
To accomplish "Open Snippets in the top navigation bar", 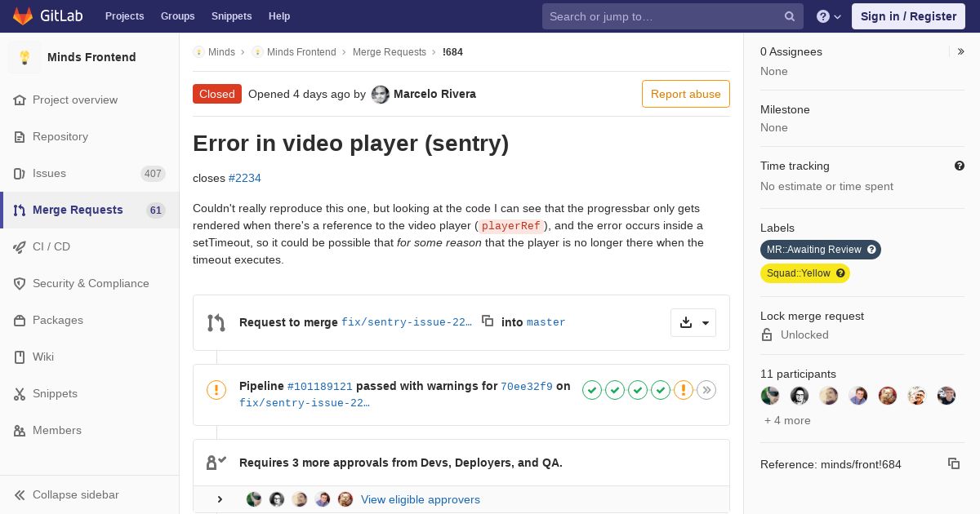I will [x=231, y=16].
